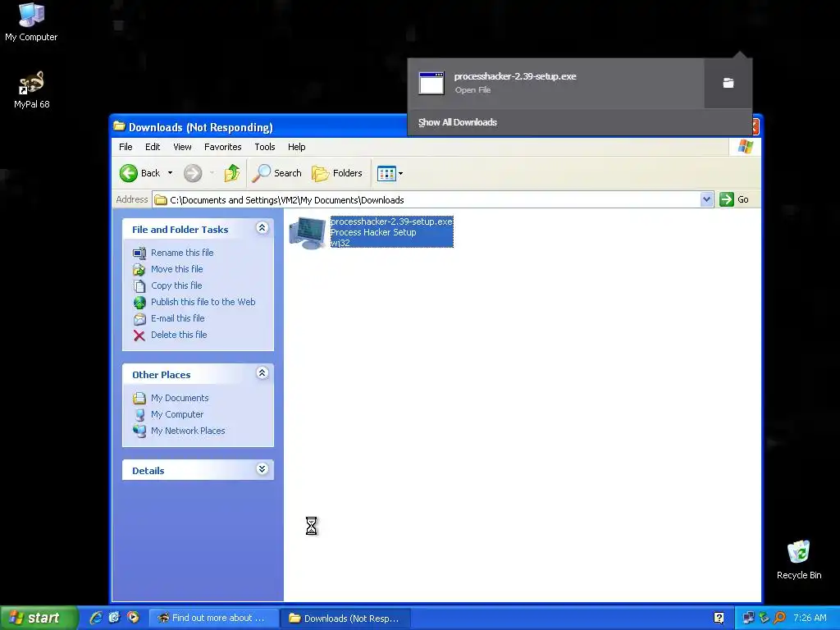Expand the Details panel
Viewport: 840px width, 630px height.
click(x=262, y=469)
